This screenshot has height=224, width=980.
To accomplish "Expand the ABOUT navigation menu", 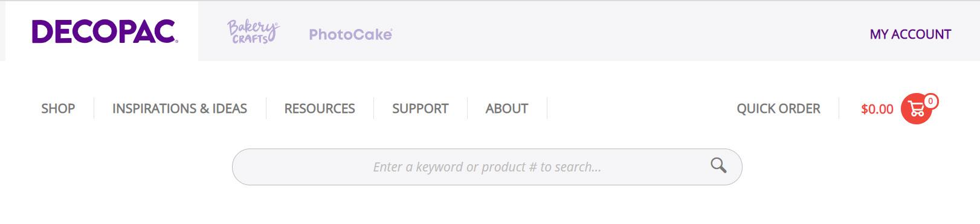I will (507, 109).
